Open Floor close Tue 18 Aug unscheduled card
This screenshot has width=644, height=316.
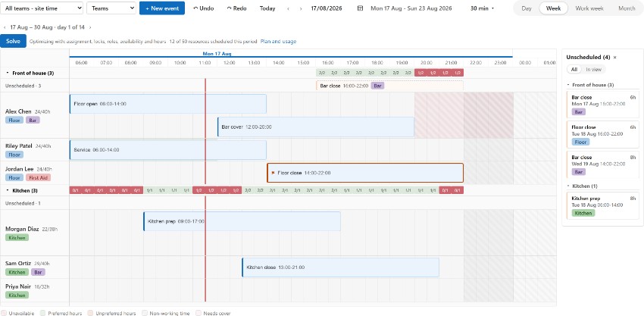603,135
